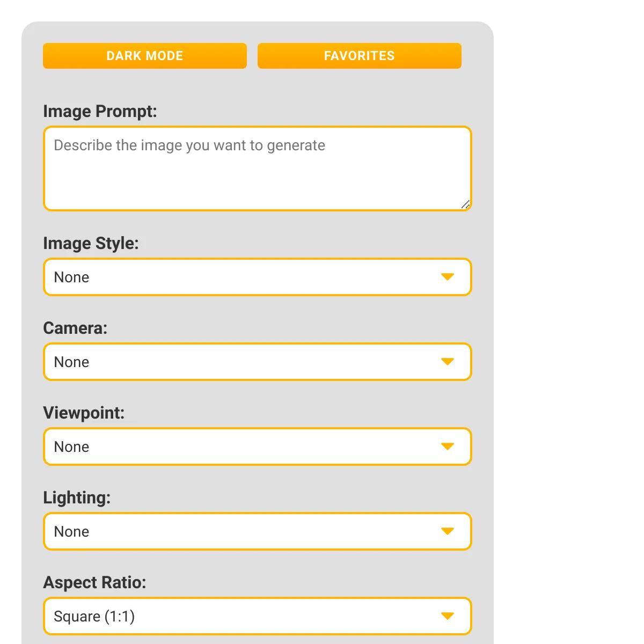Expand the Viewpoint selector
The image size is (644, 644).
coord(258,447)
